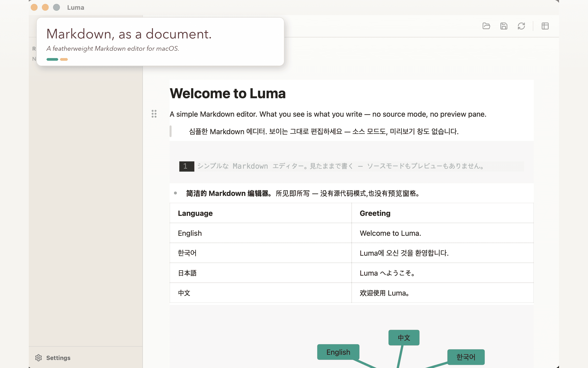Reload the document with the refresh icon
The height and width of the screenshot is (368, 588).
[521, 26]
